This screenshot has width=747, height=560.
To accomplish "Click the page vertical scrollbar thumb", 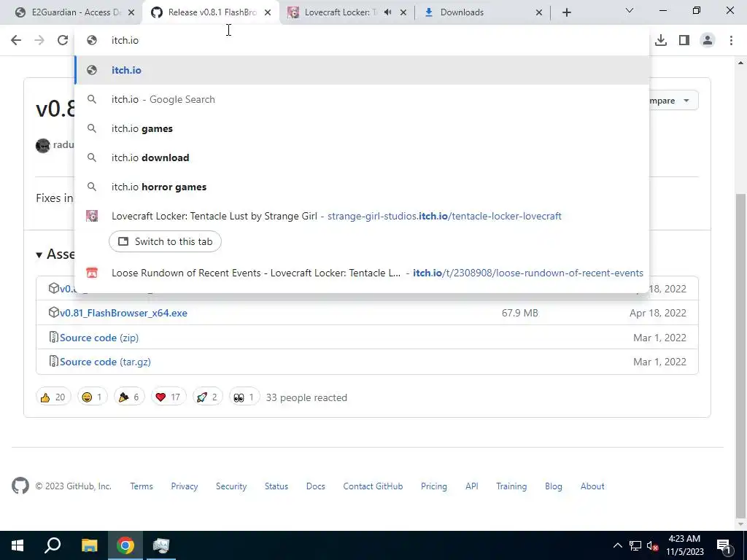I will pyautogui.click(x=741, y=355).
